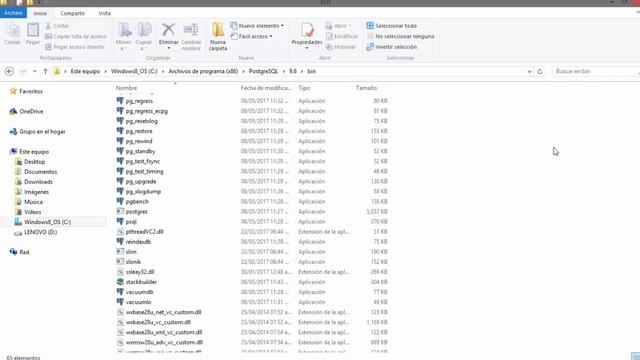Select Favoritos in the navigation pane
The height and width of the screenshot is (360, 640).
click(31, 91)
